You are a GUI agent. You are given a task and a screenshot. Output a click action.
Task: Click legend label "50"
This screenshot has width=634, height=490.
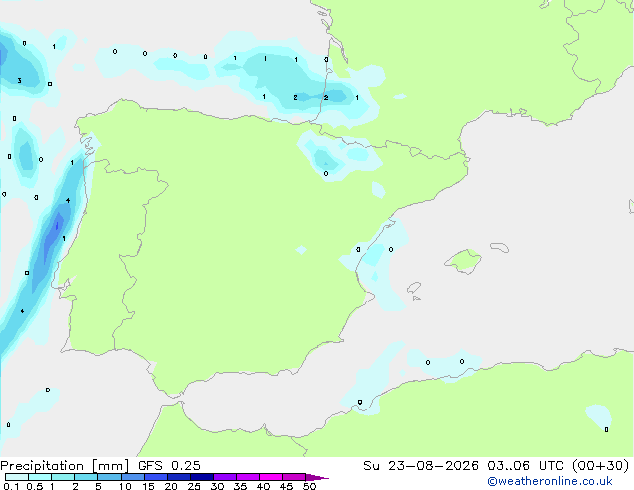click(x=309, y=486)
